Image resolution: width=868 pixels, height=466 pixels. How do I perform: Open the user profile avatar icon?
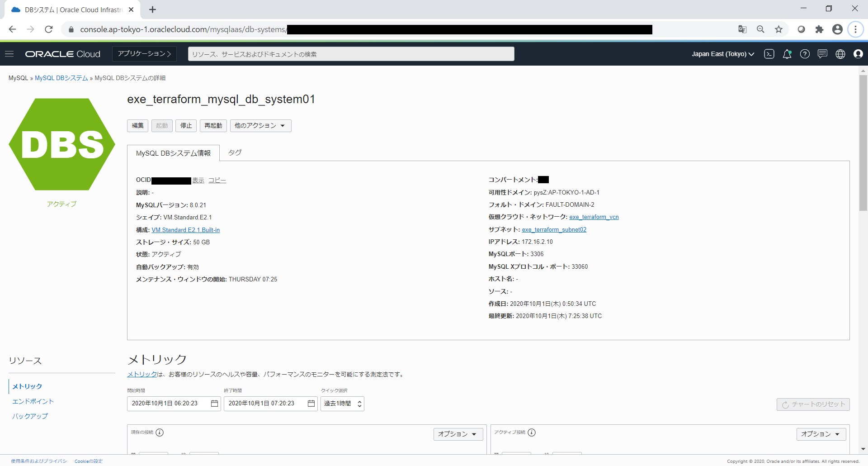pyautogui.click(x=858, y=54)
